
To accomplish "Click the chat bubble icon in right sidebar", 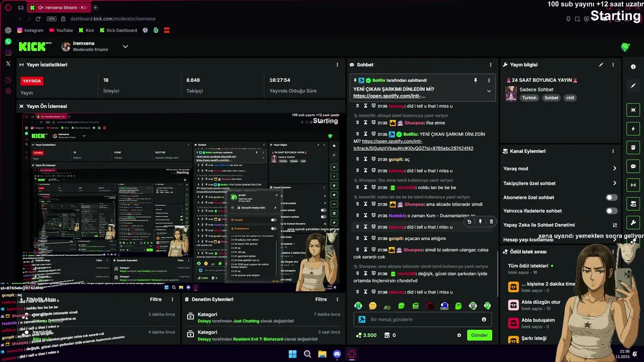I will click(633, 166).
